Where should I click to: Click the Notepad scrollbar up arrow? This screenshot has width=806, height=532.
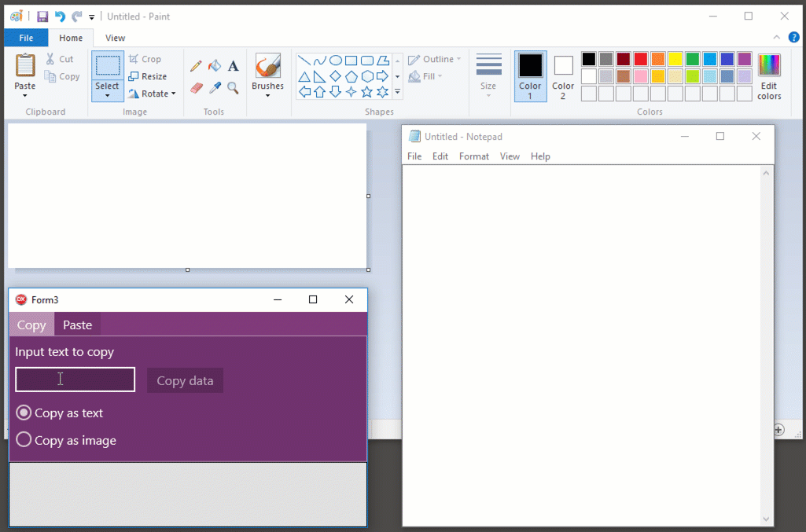[x=766, y=173]
